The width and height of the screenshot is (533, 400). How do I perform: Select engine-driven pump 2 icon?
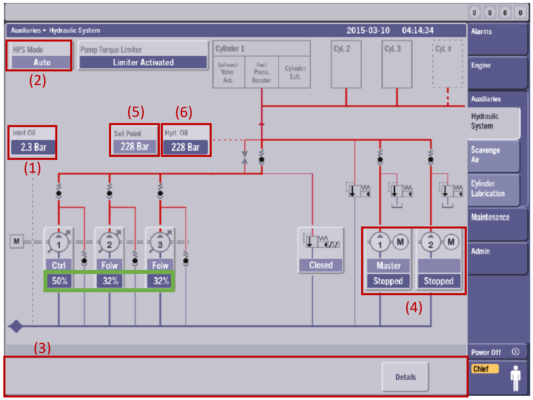(109, 243)
